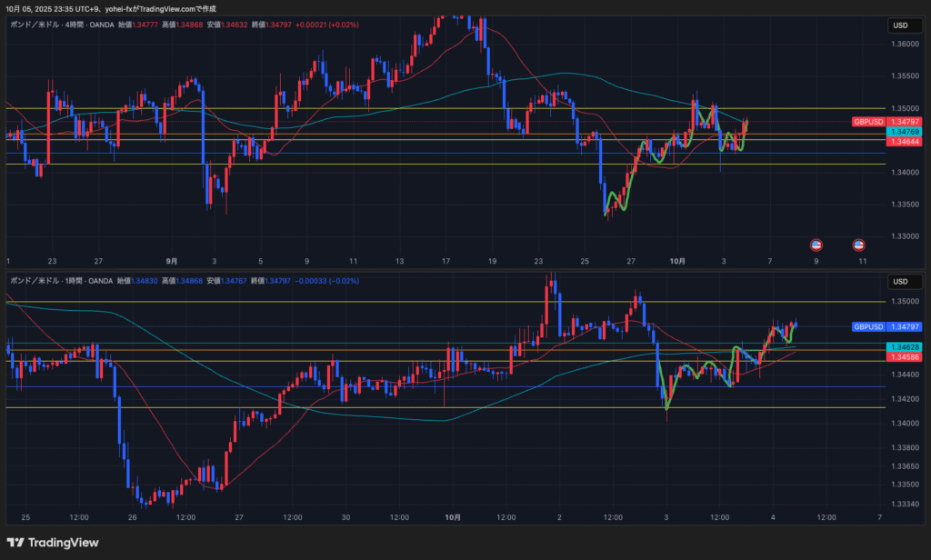
Task: Click the 1-hour chart symbol title ポンド／米ドル
Action: [37, 281]
